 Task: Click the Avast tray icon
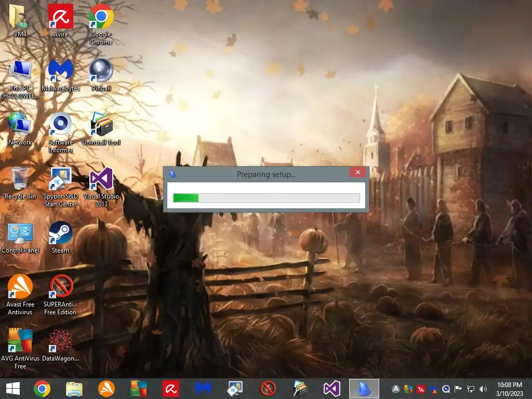coord(395,389)
